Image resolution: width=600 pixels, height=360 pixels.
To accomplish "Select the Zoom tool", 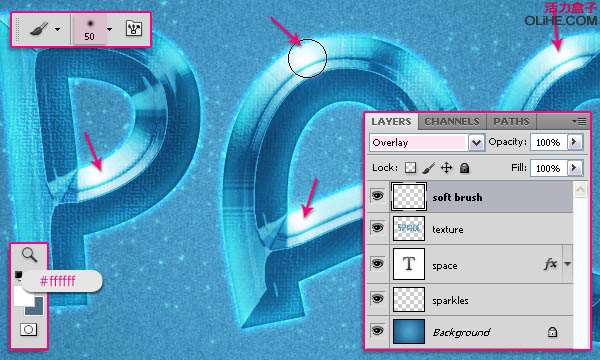I will pyautogui.click(x=29, y=254).
